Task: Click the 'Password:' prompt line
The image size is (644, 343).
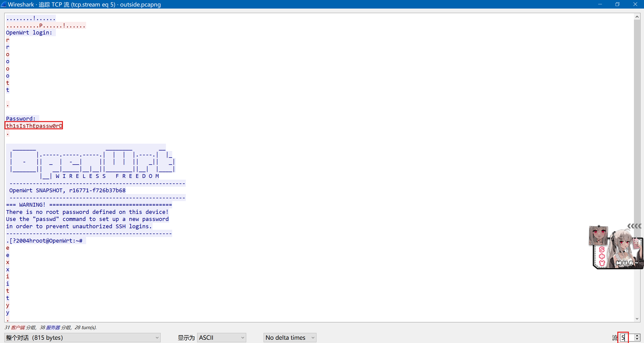Action: (x=21, y=119)
